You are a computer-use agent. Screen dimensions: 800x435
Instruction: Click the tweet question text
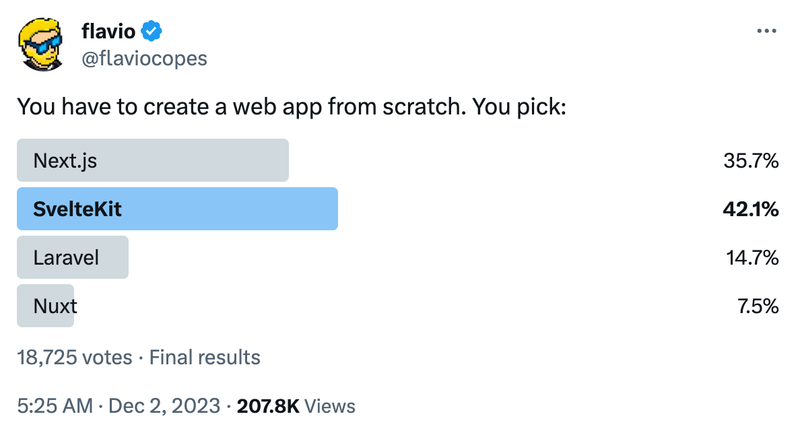coord(292,105)
